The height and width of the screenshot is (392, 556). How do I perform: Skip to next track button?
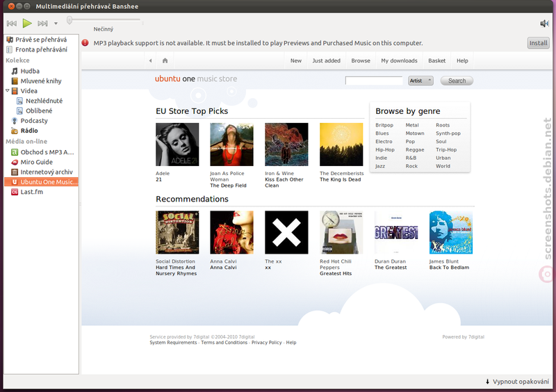click(42, 24)
